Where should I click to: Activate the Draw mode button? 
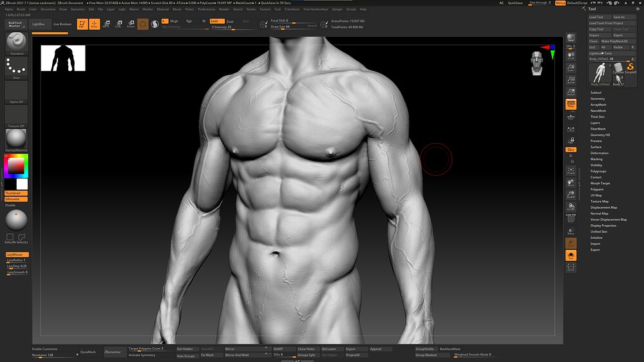(95, 24)
